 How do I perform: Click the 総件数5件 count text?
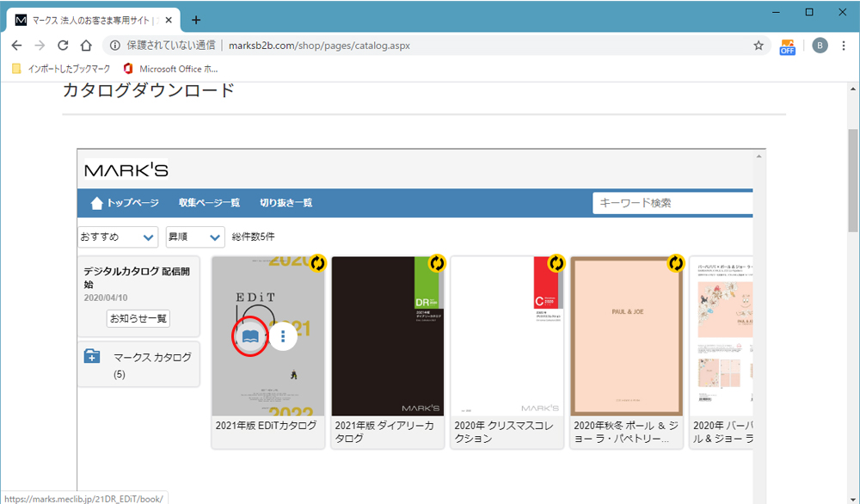click(254, 237)
